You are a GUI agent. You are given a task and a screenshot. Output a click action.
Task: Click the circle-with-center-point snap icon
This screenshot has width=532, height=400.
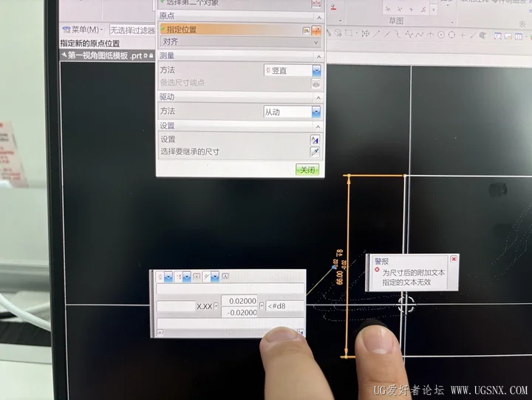441,35
